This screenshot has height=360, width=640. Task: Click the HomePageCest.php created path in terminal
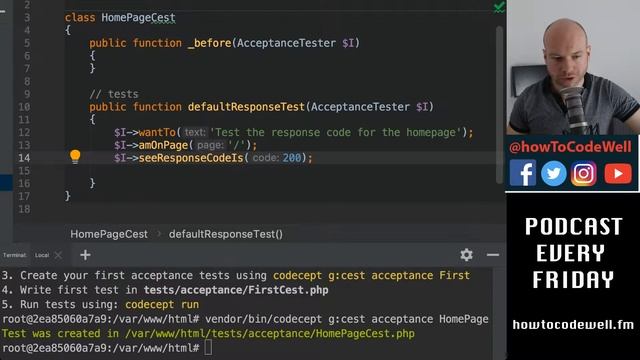(270, 333)
